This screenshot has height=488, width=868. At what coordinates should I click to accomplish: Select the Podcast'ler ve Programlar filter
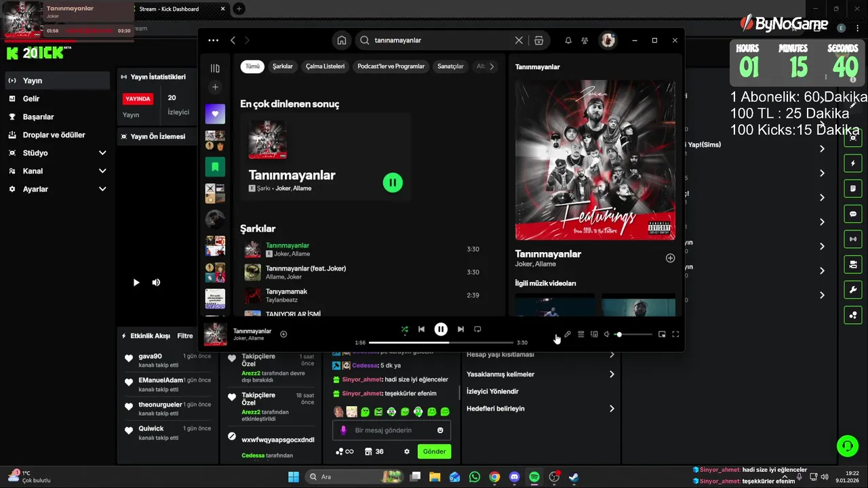point(391,66)
